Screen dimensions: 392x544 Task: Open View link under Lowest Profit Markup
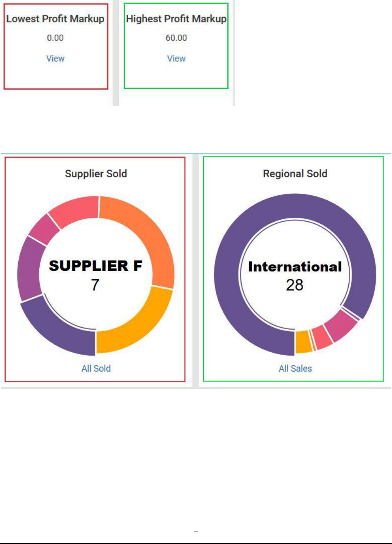tap(55, 59)
